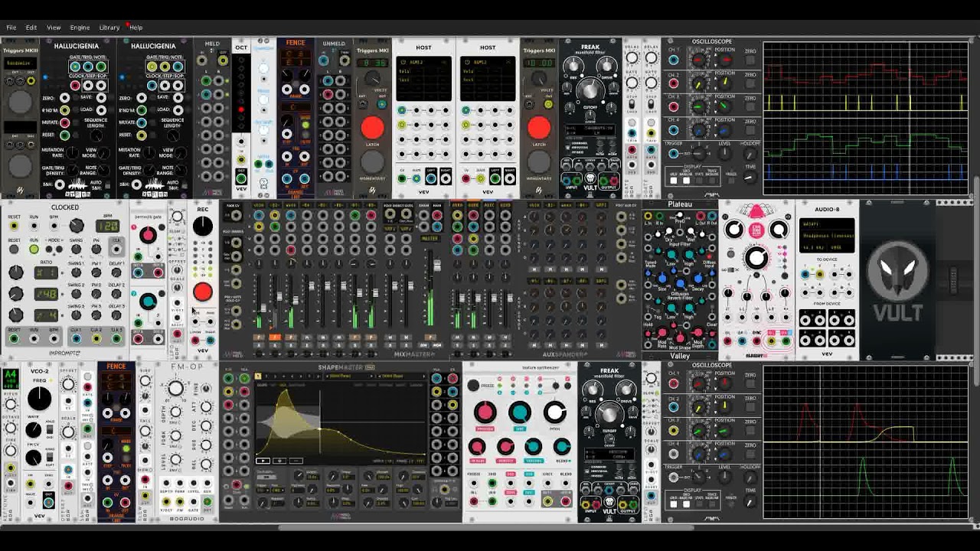Click PITCH knob on texture synthesizer
Viewport: 980px width, 551px height.
(x=554, y=413)
